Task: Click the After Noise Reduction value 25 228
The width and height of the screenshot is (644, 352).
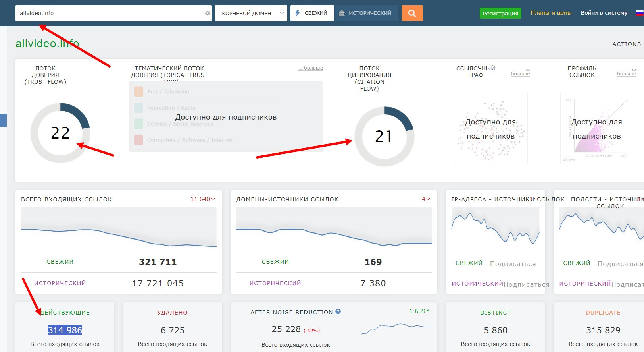Action: [x=286, y=329]
